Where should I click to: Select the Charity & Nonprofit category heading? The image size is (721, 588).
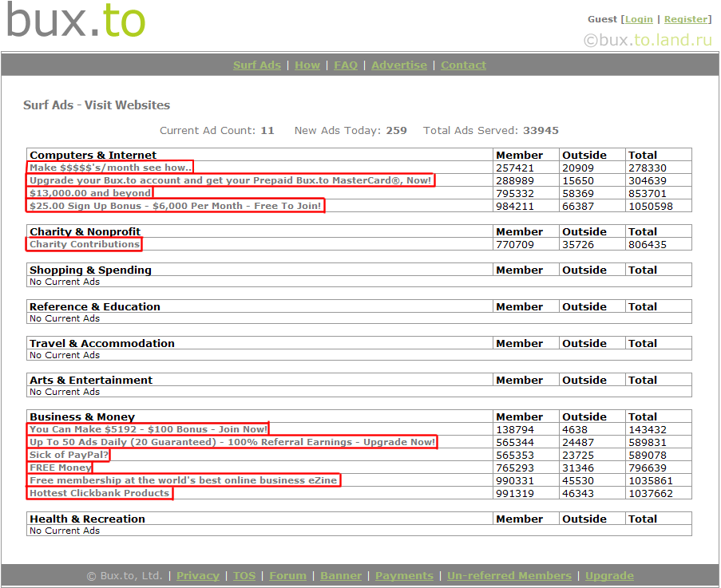pos(85,231)
